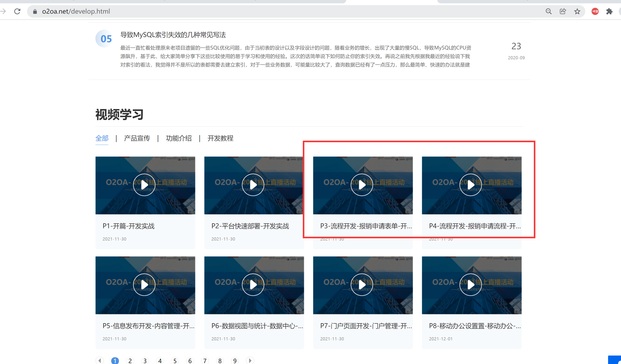621x364 pixels.
Task: Go to pagination page 5
Action: (175, 361)
